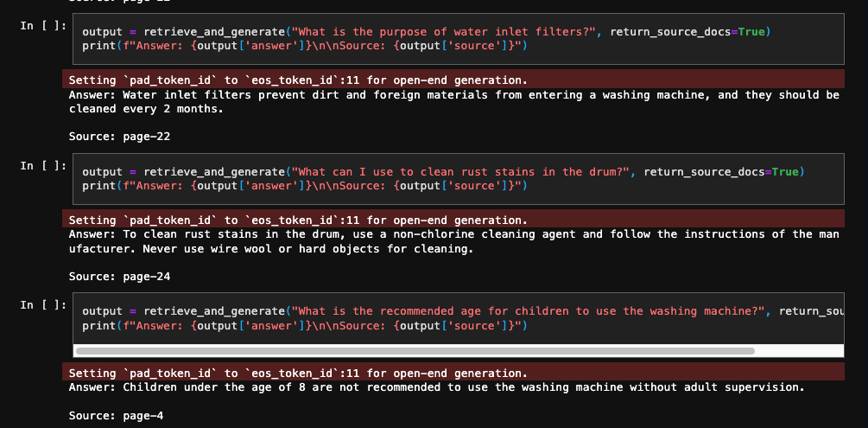Place cursor on True in the rust stains cell
868x428 pixels.
pyautogui.click(x=784, y=172)
